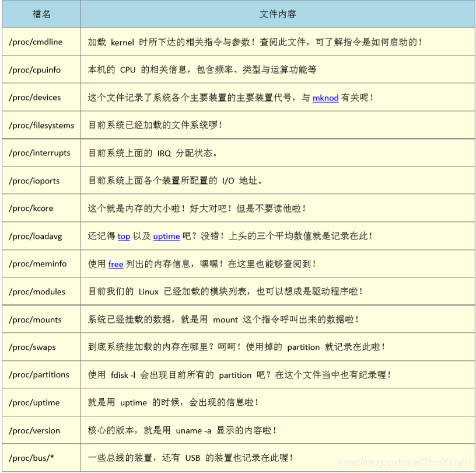Follow the top command link
Screen dimensions: 476x473
[124, 236]
